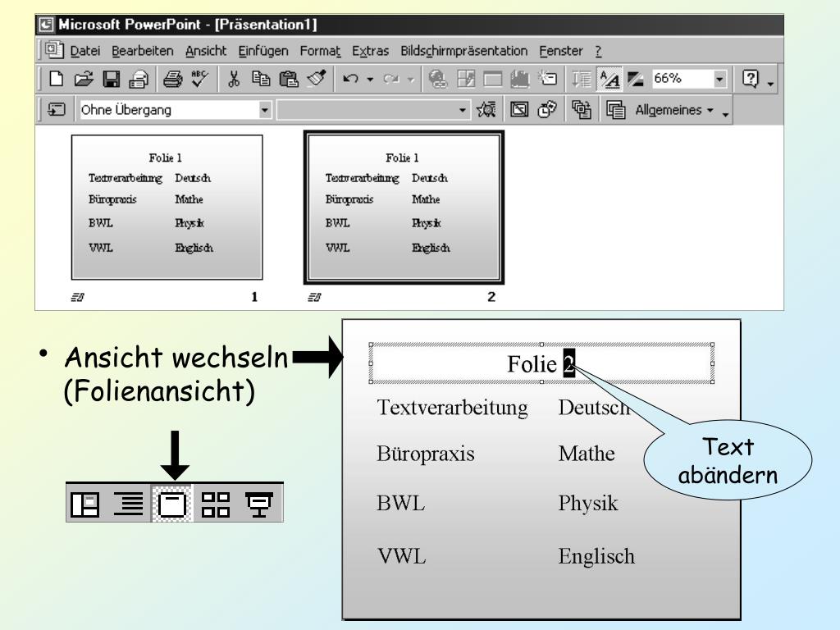Print using the printer icon
Screen dimensions: 840x630
tap(172, 80)
